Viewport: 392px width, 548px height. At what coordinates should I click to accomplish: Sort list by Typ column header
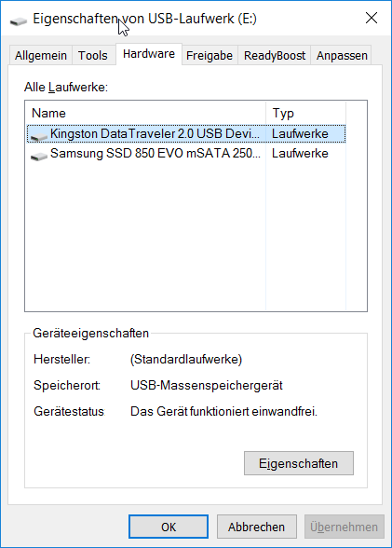click(306, 114)
